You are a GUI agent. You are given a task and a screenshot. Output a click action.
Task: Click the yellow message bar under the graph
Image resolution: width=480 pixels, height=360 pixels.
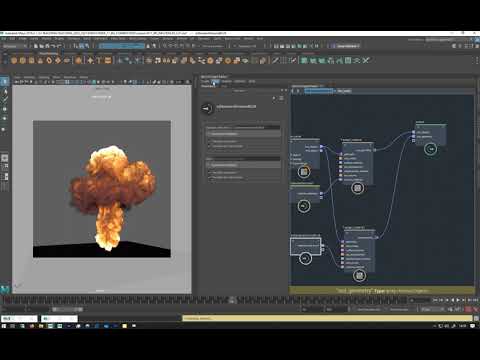pyautogui.click(x=382, y=291)
